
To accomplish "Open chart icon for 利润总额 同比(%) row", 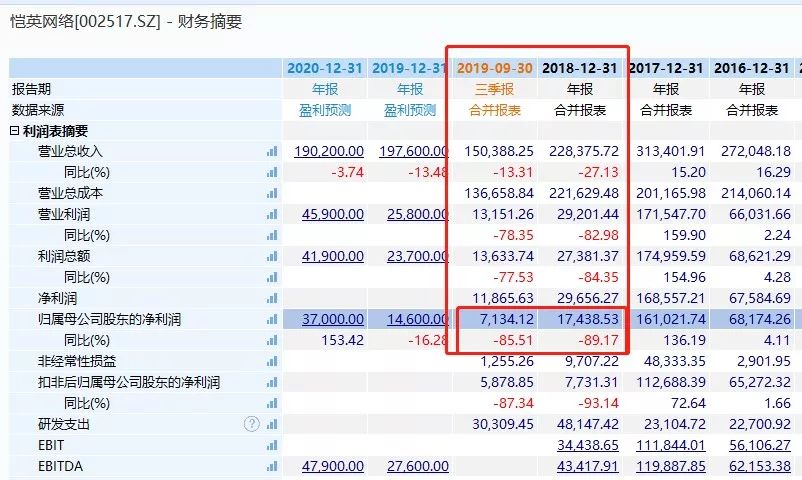I will (x=272, y=277).
